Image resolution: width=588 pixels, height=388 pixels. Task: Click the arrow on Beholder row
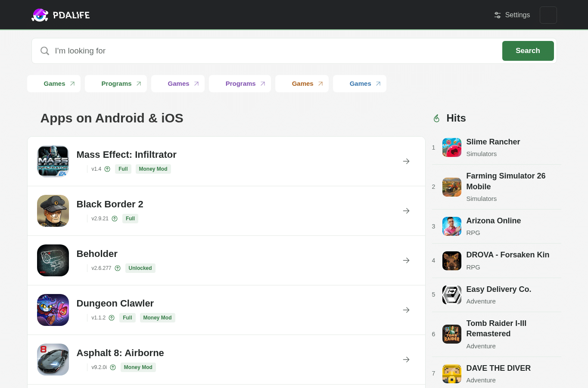pyautogui.click(x=406, y=260)
